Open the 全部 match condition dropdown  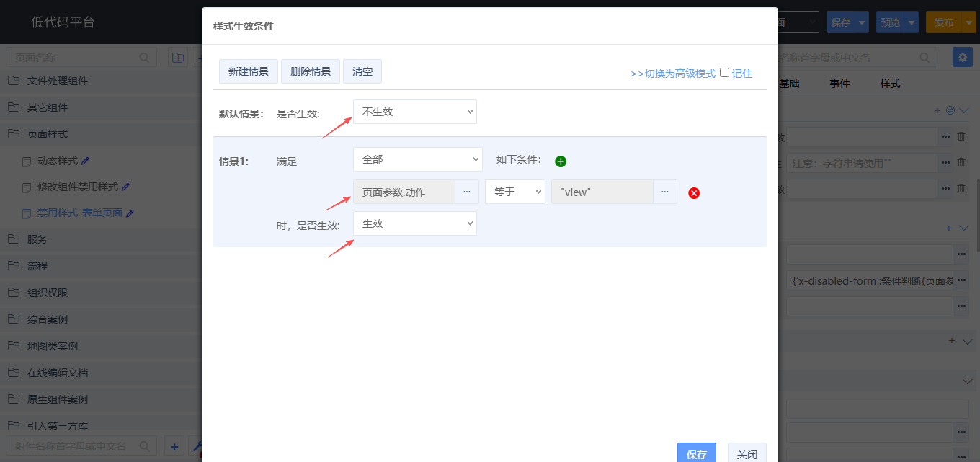pos(418,159)
